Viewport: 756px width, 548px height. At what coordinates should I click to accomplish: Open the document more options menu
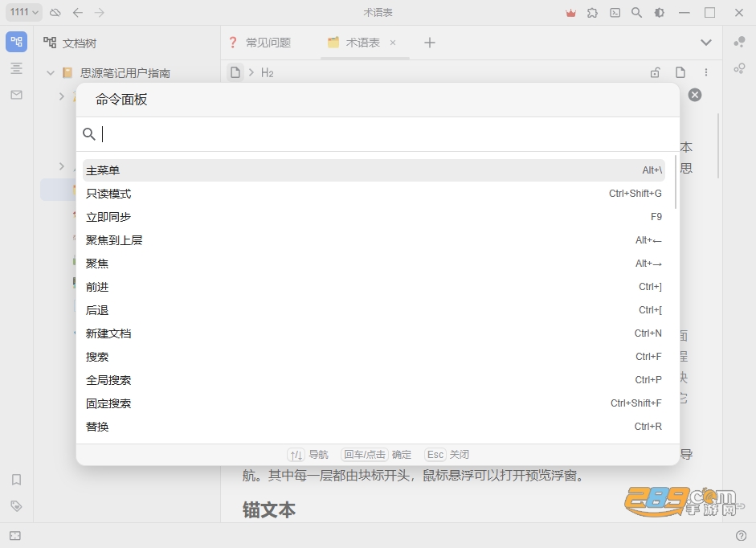(x=706, y=72)
